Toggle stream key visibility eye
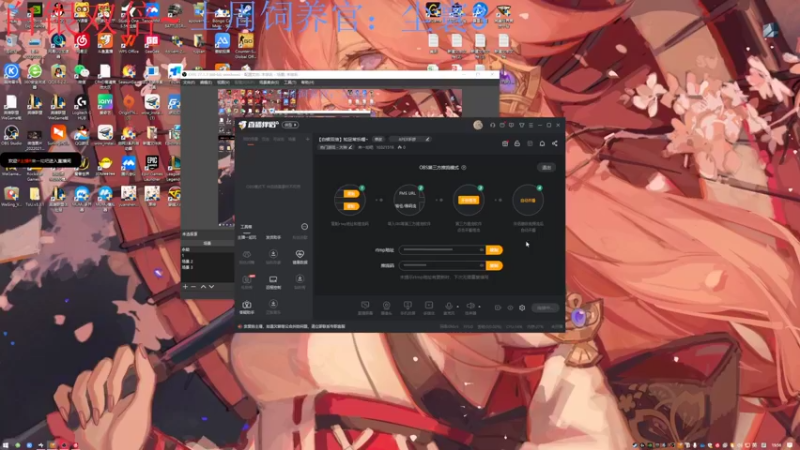The image size is (800, 450). click(481, 265)
